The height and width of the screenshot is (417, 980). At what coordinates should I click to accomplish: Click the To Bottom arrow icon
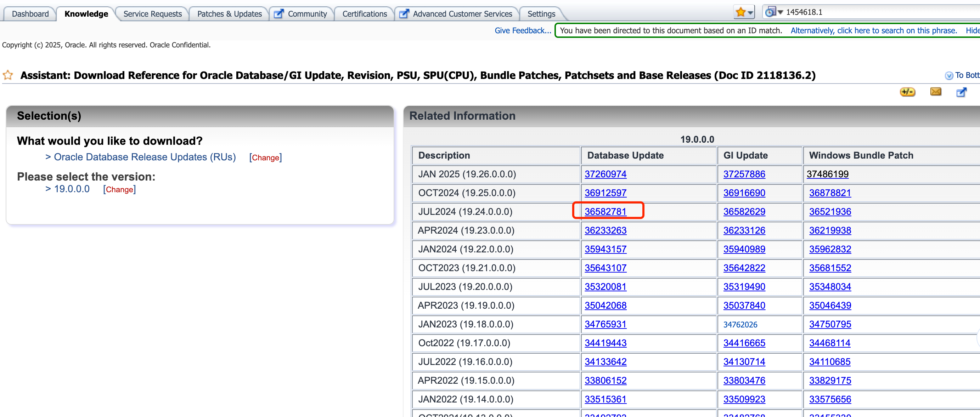point(949,76)
